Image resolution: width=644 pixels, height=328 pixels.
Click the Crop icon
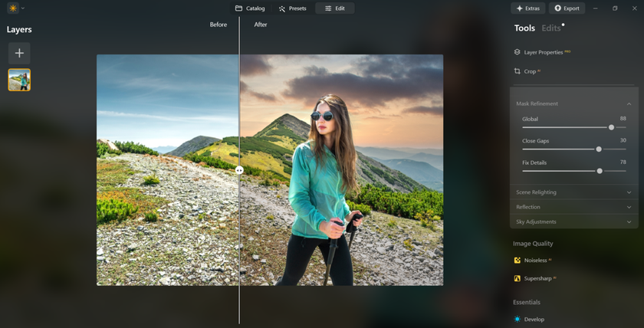click(517, 71)
